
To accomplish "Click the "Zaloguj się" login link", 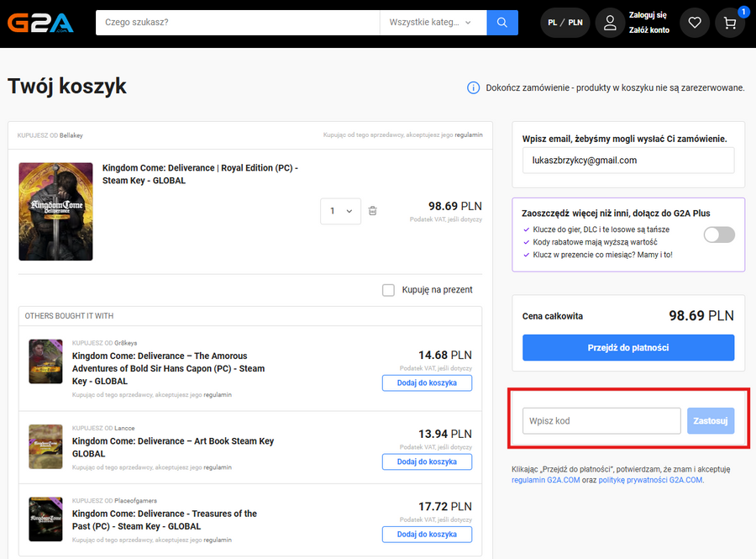I will click(648, 15).
